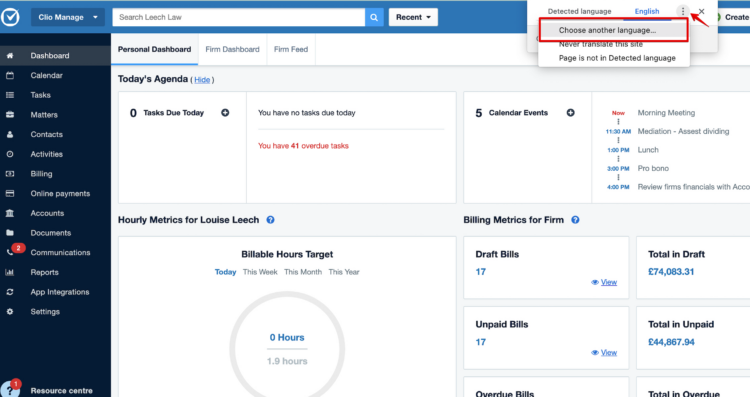Click the blue search magnifier button
750x397 pixels.
(x=374, y=17)
